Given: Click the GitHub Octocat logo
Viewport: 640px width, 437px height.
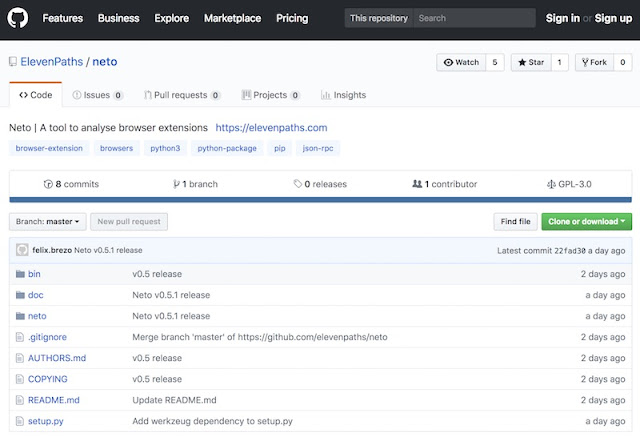Looking at the screenshot, I should [x=18, y=18].
